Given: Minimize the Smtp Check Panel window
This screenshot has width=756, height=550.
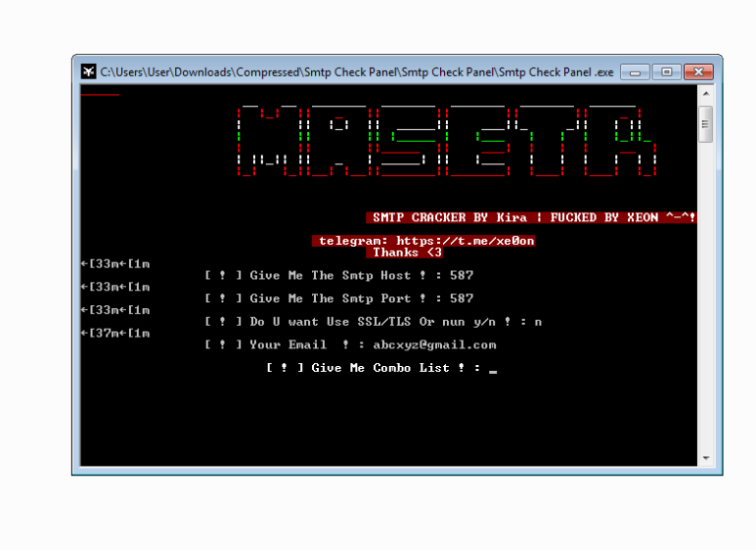Looking at the screenshot, I should 635,72.
